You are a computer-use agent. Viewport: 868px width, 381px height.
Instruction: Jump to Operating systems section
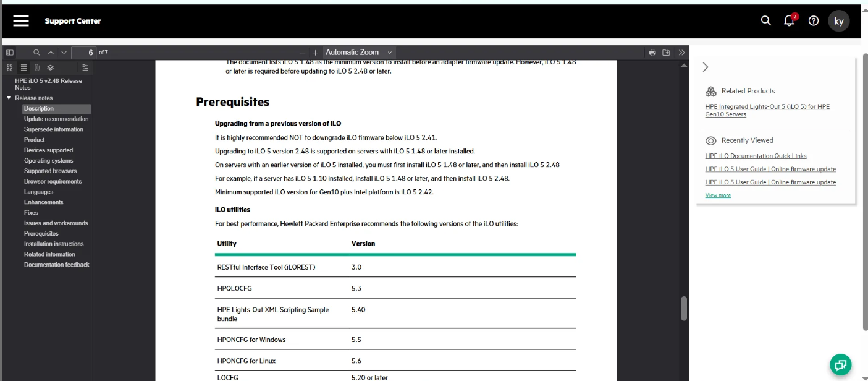click(x=48, y=161)
